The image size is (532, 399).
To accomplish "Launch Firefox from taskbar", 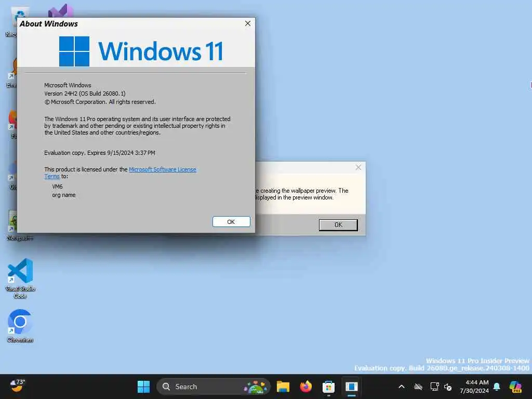I will [305, 387].
